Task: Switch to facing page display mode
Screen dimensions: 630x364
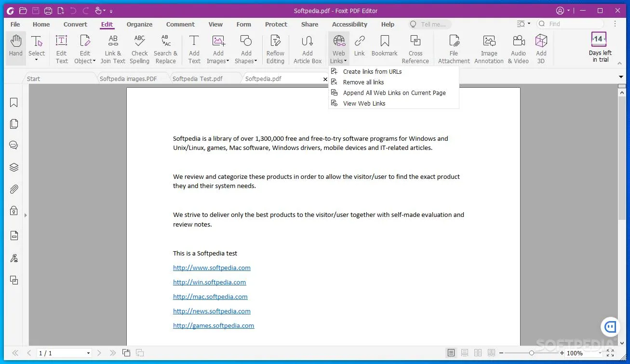Action: tap(478, 352)
